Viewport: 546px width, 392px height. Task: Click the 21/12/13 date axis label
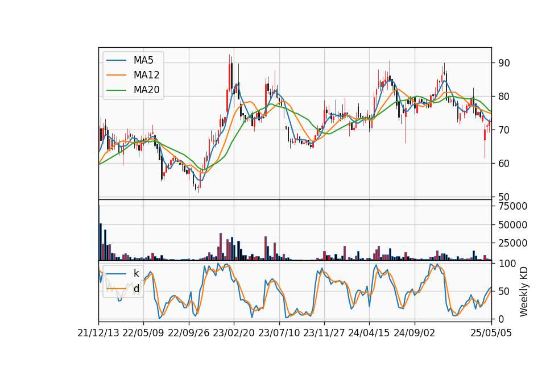98,333
